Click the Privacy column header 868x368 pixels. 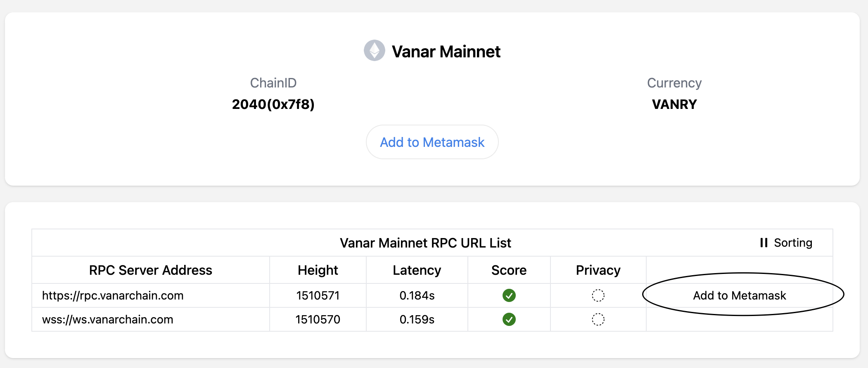(598, 270)
